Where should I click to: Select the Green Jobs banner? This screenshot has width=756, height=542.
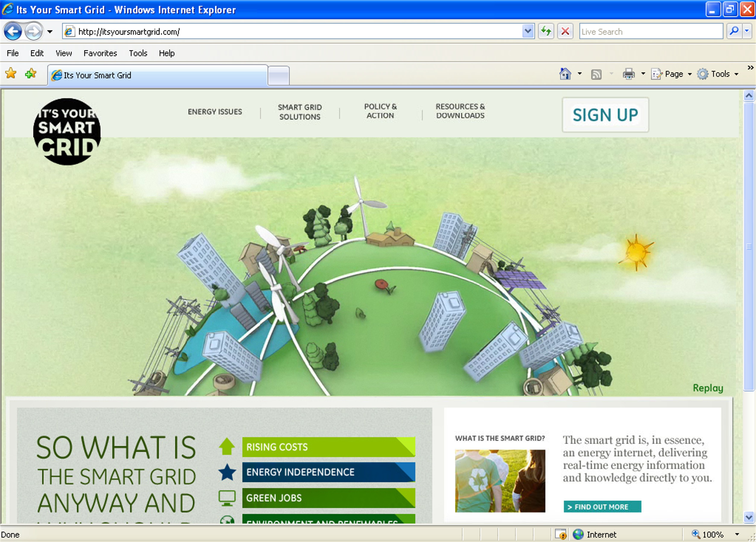329,498
